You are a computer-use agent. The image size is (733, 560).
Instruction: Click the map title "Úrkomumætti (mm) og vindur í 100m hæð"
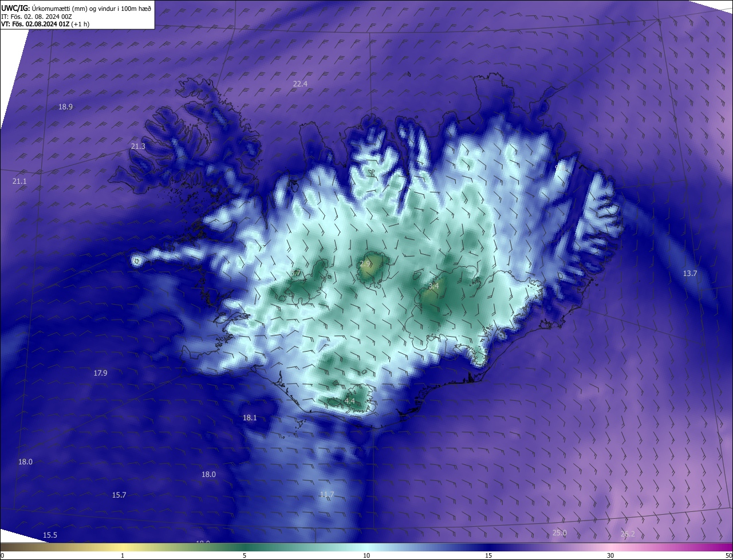pos(91,9)
